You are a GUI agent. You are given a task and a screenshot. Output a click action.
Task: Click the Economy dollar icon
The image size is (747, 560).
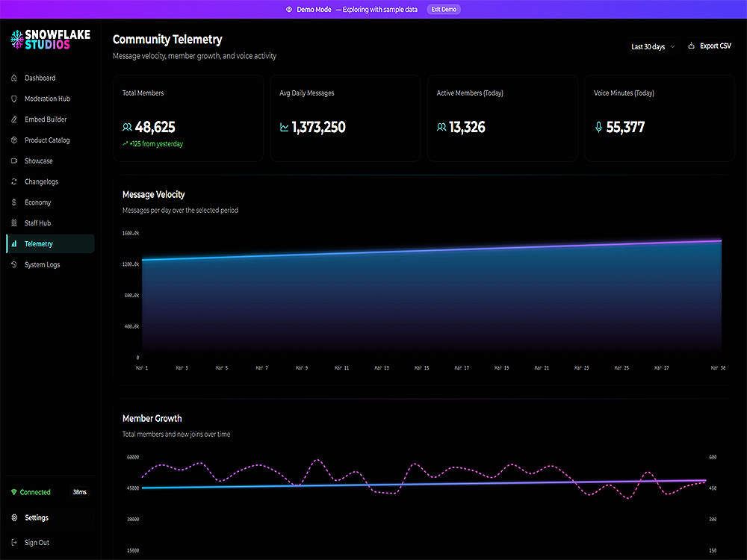coord(13,202)
